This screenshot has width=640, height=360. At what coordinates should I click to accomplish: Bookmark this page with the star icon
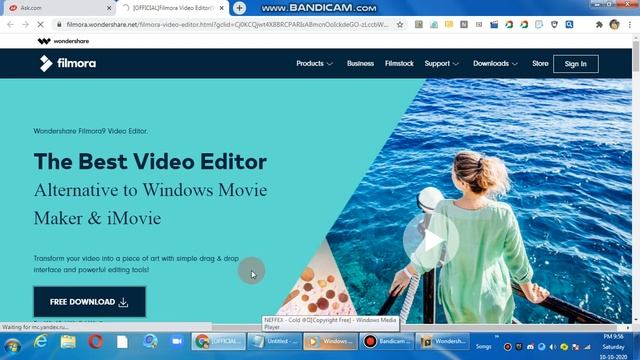tap(400, 24)
